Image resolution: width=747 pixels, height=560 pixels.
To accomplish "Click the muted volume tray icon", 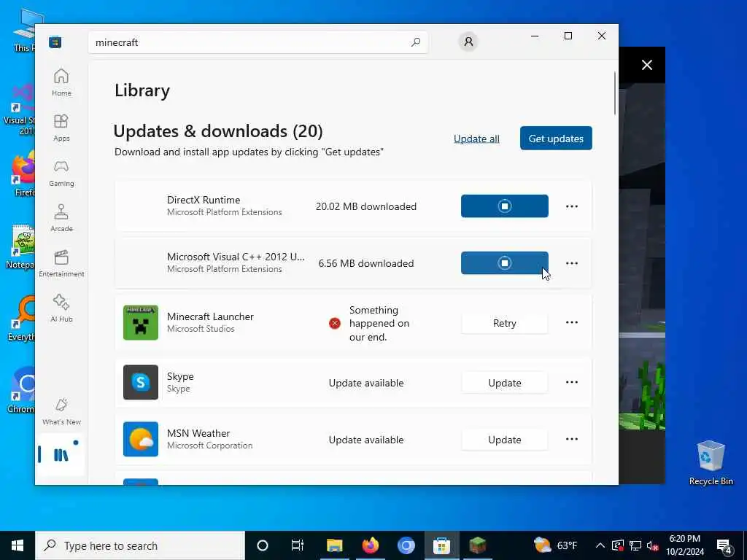I will (652, 545).
